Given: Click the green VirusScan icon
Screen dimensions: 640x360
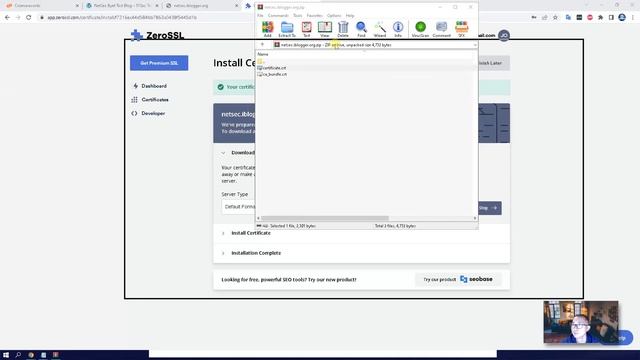Looking at the screenshot, I should click(x=420, y=29).
